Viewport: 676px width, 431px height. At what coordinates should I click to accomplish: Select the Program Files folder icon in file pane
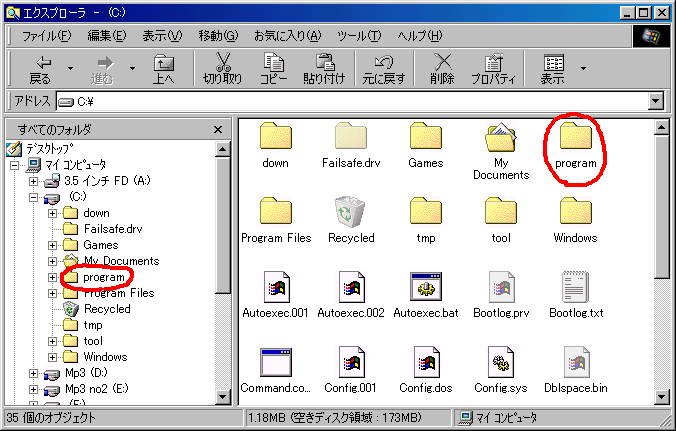tap(276, 211)
